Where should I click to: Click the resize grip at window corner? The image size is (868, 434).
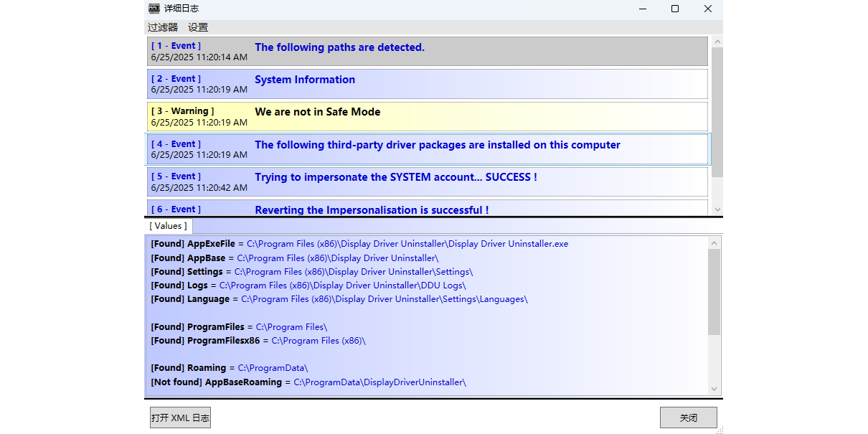[719, 430]
